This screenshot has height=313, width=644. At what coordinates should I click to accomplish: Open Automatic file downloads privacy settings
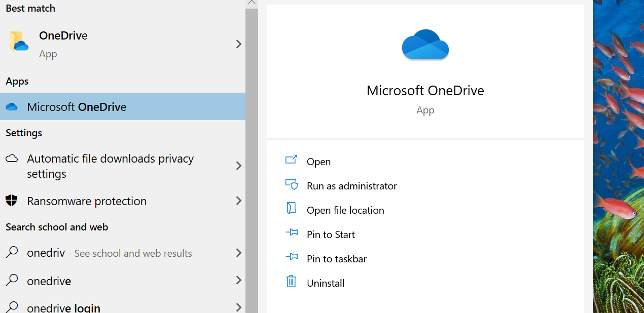click(123, 166)
